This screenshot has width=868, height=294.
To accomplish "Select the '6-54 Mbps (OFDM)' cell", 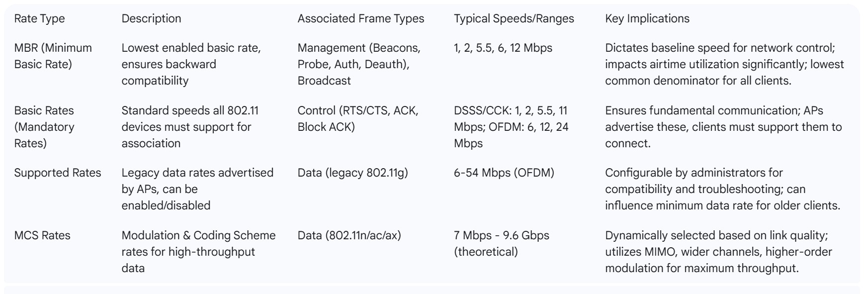I will point(504,173).
